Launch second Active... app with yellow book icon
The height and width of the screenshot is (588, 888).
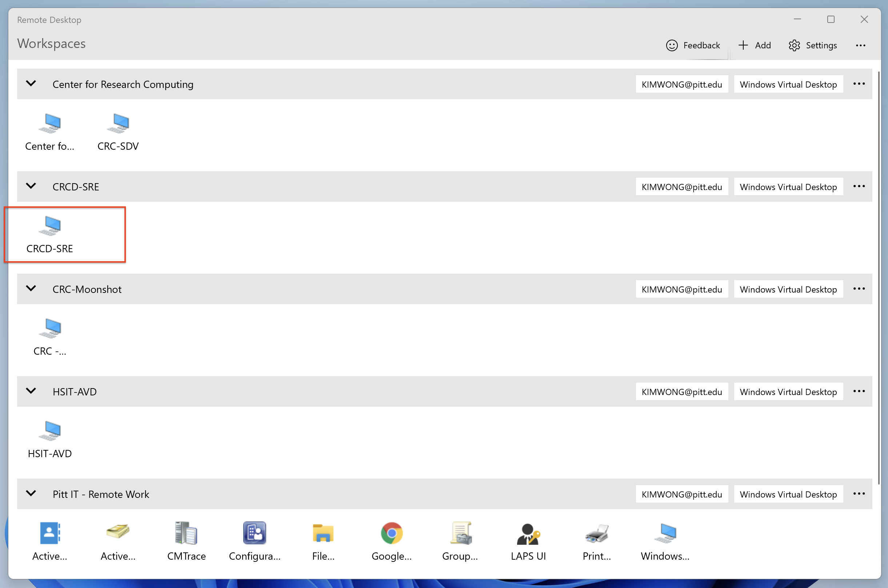tap(118, 542)
